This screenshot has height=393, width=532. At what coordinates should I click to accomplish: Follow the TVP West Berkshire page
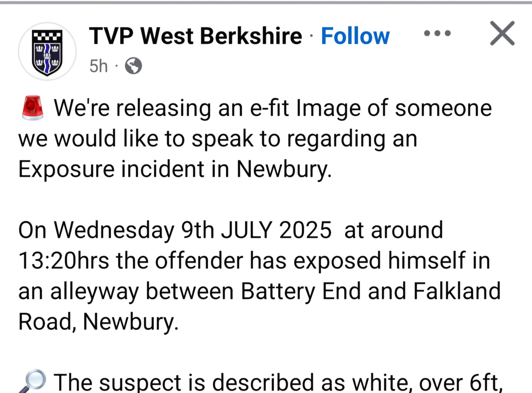tap(355, 36)
